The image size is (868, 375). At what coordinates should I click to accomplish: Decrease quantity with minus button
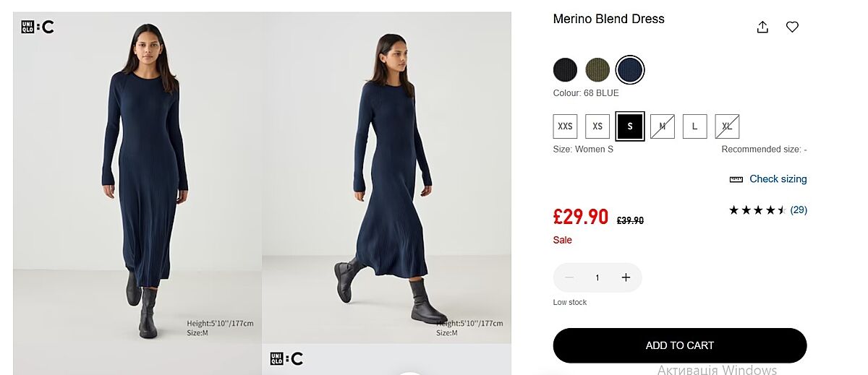click(569, 277)
